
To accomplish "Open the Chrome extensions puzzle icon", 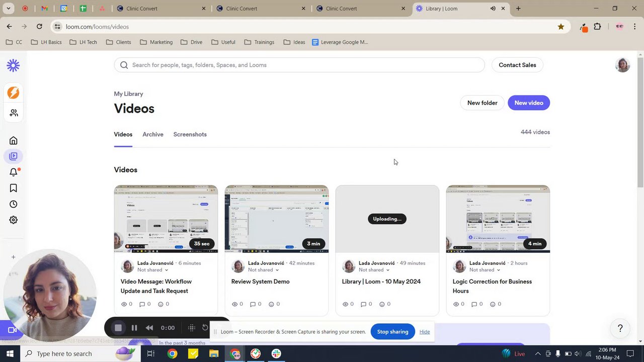I will [x=598, y=27].
